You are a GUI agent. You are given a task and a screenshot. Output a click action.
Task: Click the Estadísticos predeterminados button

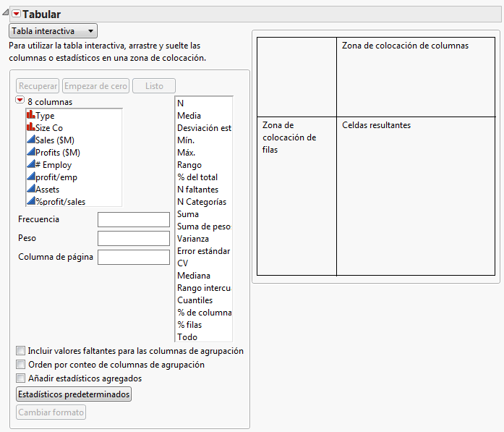(74, 394)
